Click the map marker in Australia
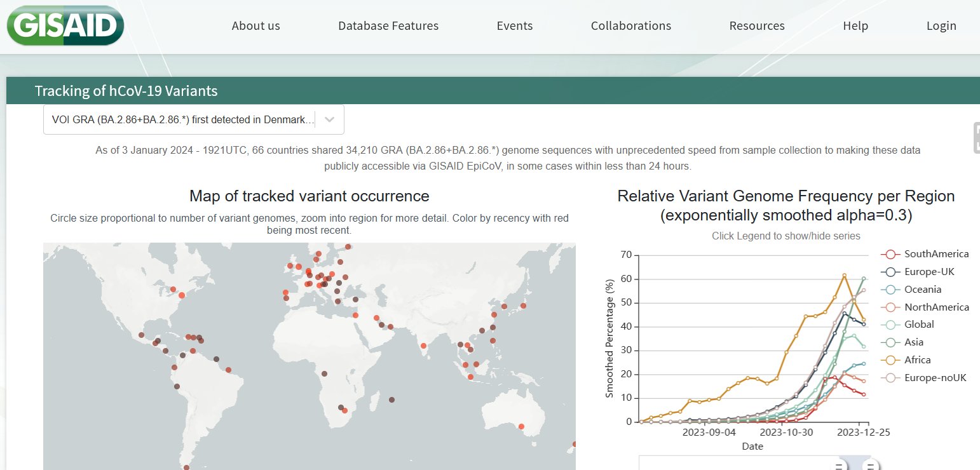The image size is (980, 470). (521, 426)
